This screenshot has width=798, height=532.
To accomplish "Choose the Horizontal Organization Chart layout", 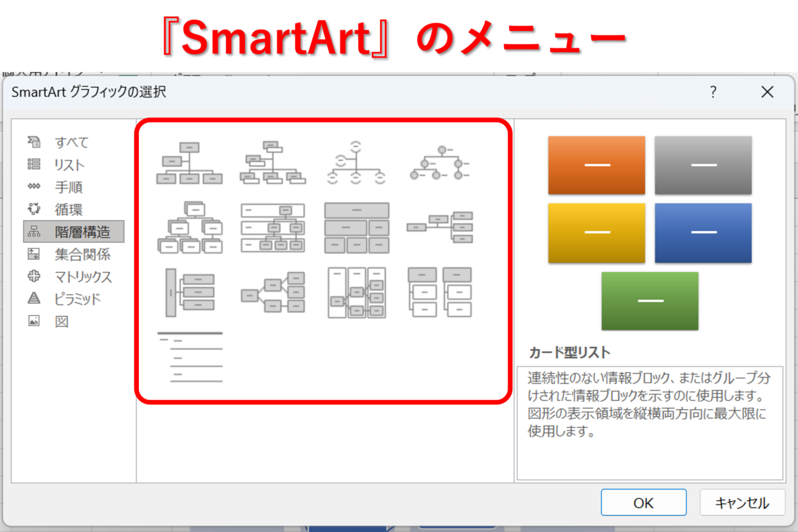I will coord(440,226).
